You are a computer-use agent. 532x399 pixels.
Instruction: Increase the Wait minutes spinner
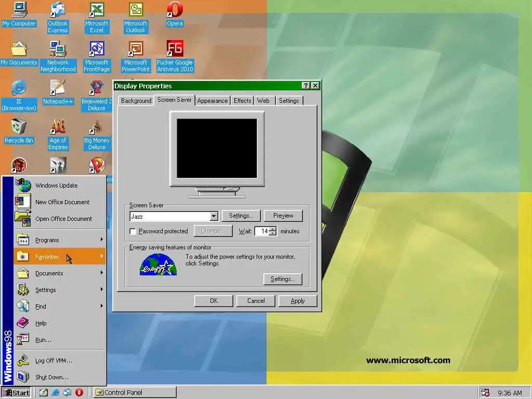pos(273,229)
